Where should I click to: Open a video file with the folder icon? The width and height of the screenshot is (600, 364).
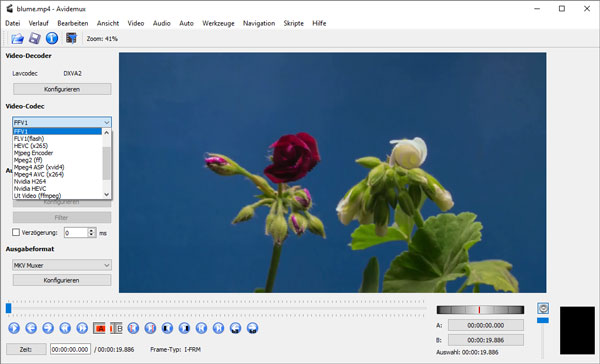pyautogui.click(x=17, y=38)
